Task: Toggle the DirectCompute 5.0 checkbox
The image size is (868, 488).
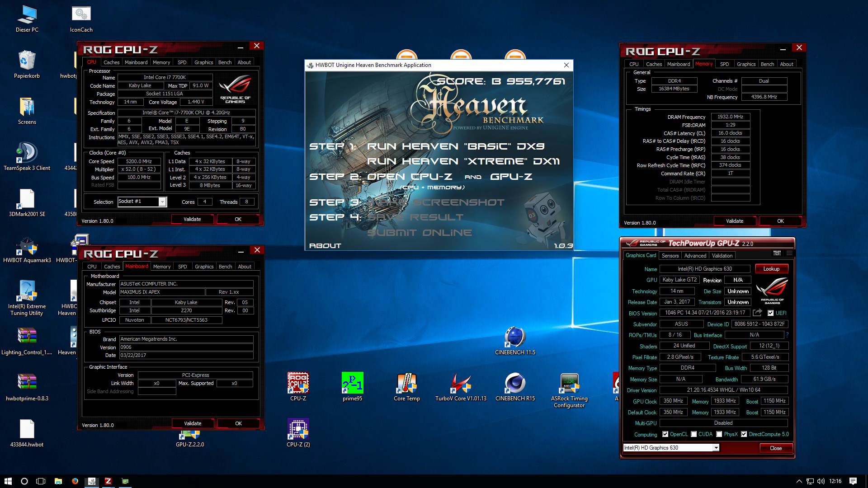Action: click(744, 434)
